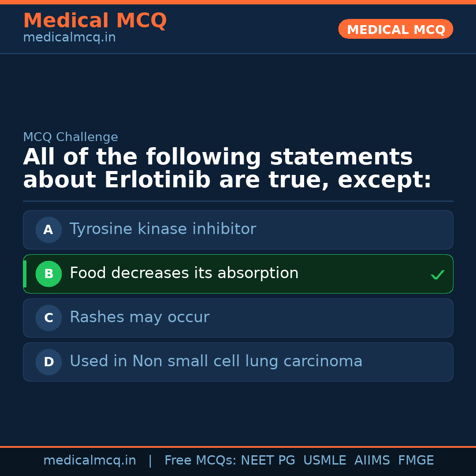
Task: Click the "MCQ Challenge" label
Action: coord(71,137)
